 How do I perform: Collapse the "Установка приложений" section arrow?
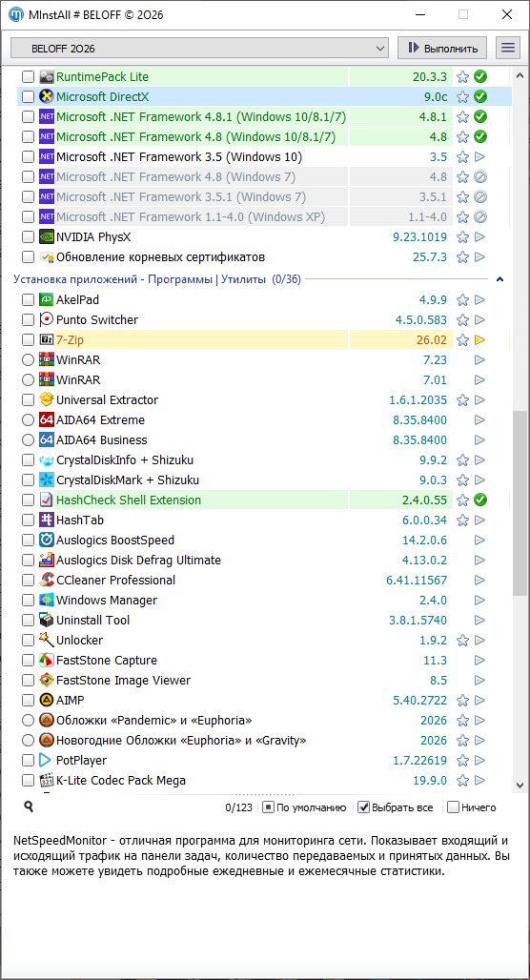click(x=499, y=279)
